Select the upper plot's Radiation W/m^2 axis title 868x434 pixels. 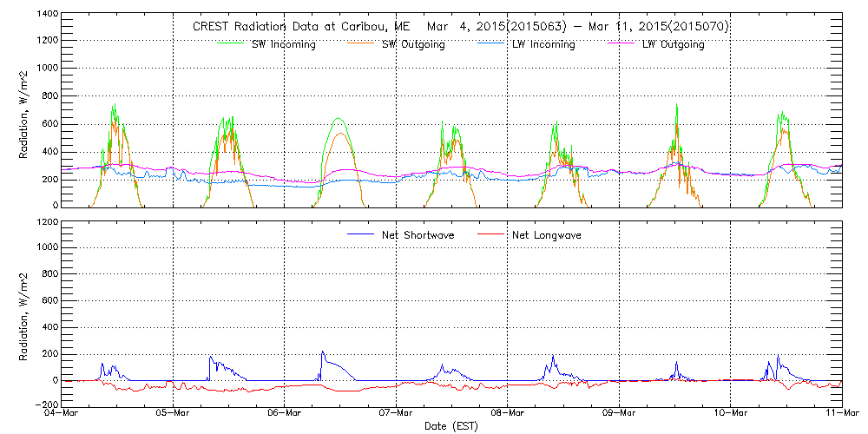pos(24,111)
